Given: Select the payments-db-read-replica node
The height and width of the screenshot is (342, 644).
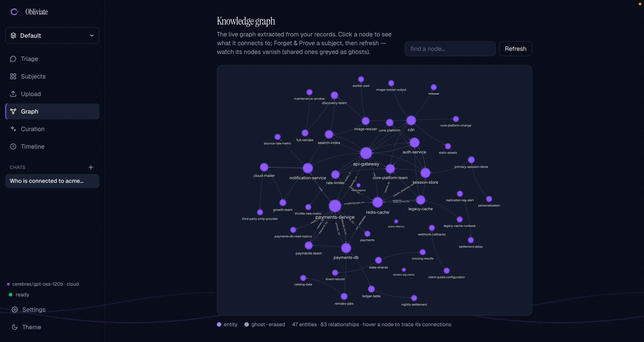Looking at the screenshot, I should pos(293,230).
